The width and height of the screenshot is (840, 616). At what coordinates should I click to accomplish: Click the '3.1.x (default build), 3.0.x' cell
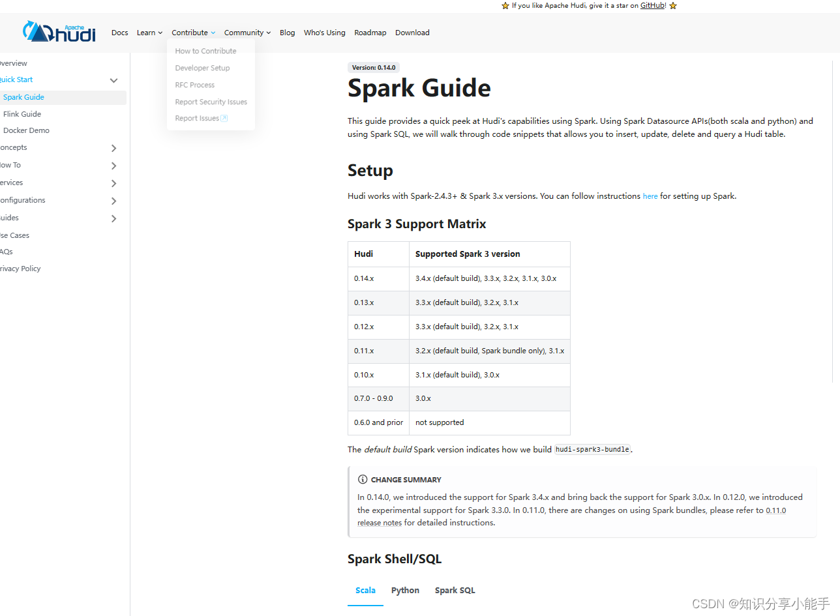tap(489, 375)
